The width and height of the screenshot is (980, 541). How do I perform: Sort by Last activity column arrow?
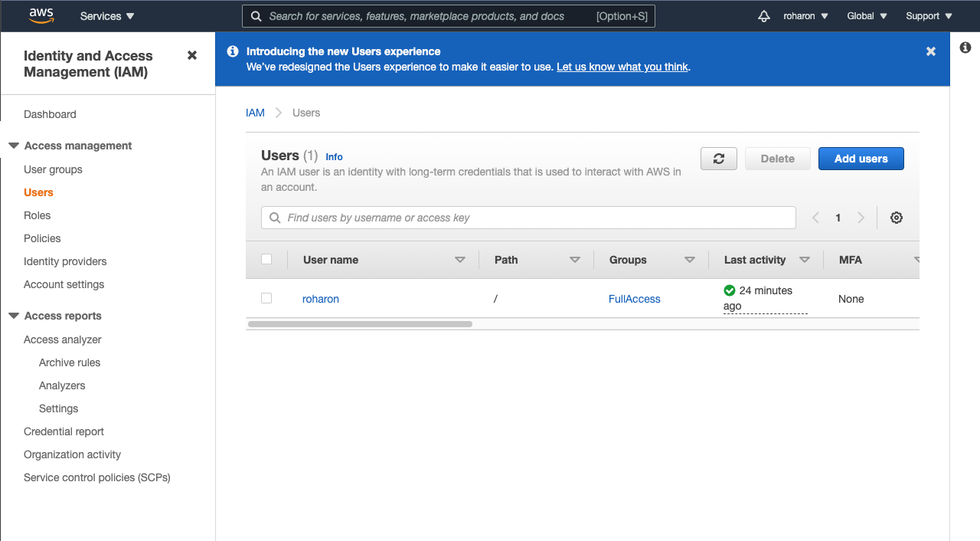pos(805,260)
